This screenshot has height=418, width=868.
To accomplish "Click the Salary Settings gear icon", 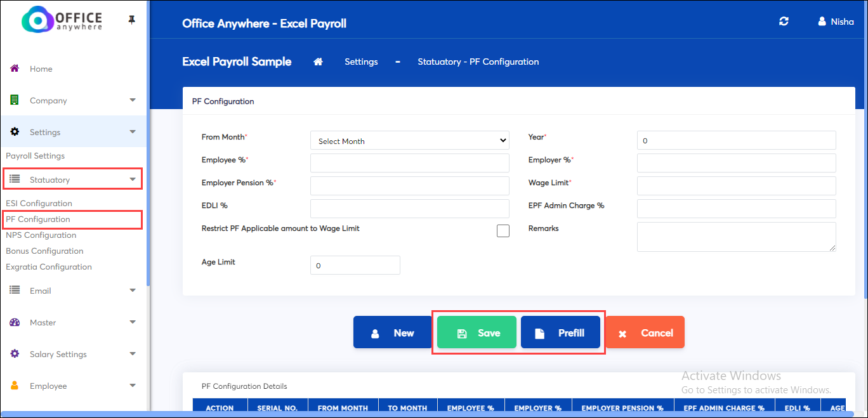I will [15, 354].
